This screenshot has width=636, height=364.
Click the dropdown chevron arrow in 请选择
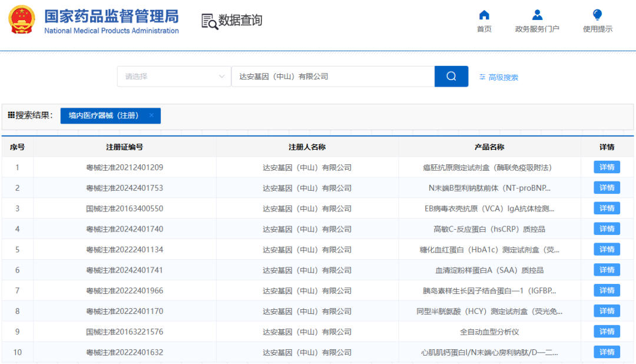[221, 77]
